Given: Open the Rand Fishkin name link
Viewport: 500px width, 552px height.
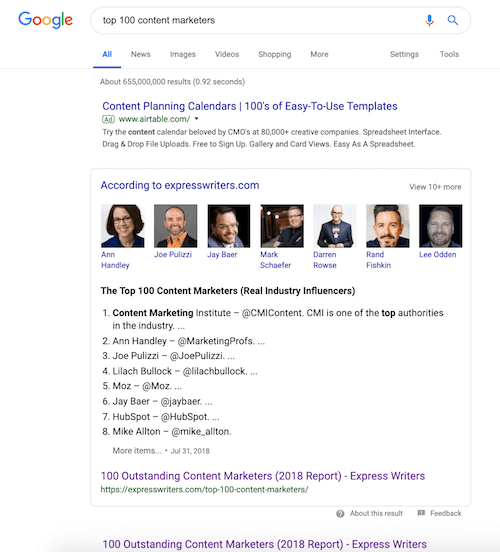Looking at the screenshot, I should 379,260.
